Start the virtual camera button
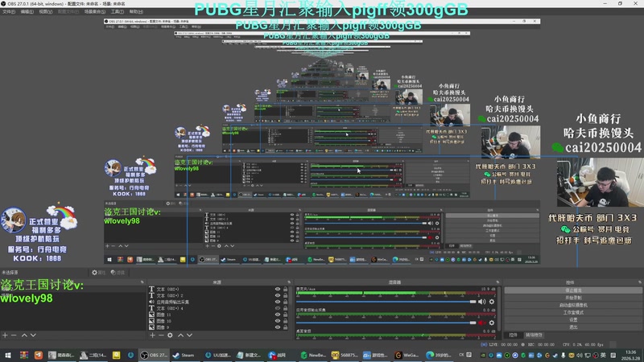Screen dimensions: 644x362 click(x=573, y=306)
